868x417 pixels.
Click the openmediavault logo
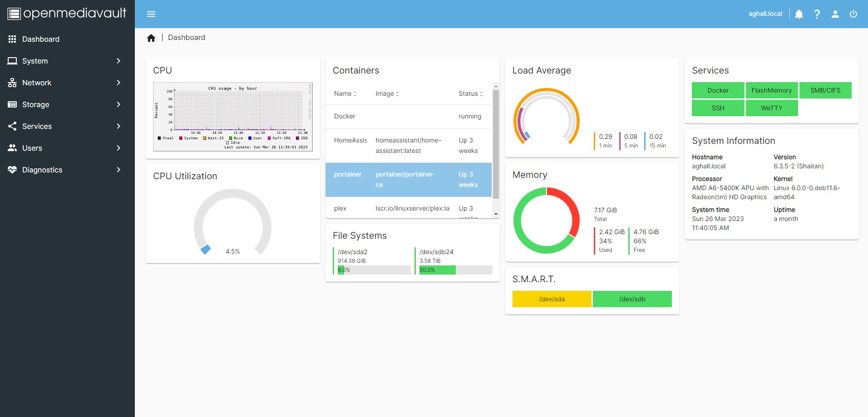(67, 14)
